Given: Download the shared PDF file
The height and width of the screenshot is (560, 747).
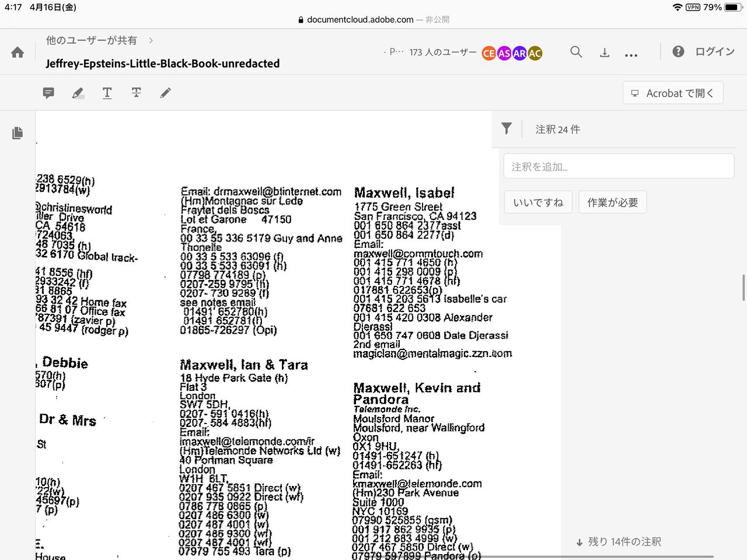Looking at the screenshot, I should (605, 52).
